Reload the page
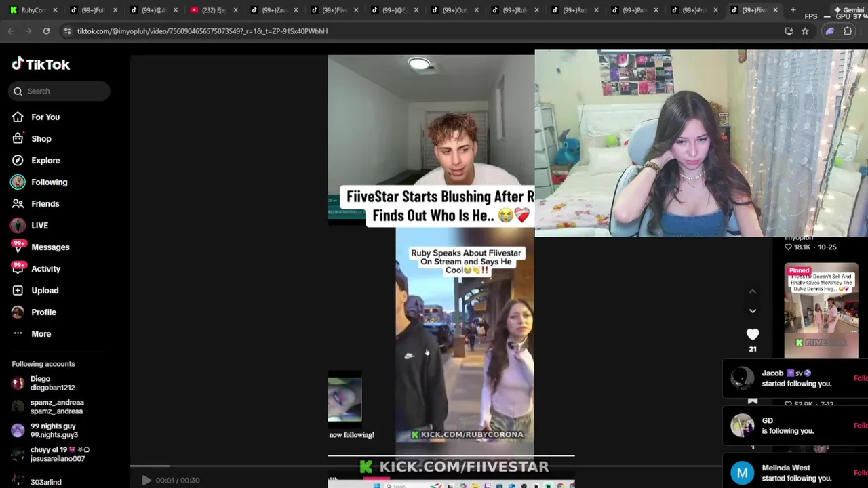 (46, 31)
